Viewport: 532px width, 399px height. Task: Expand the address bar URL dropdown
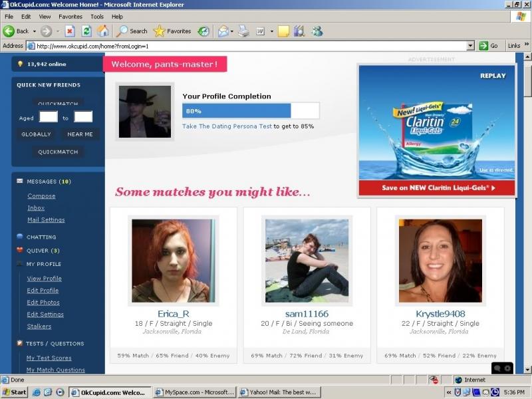pos(470,46)
